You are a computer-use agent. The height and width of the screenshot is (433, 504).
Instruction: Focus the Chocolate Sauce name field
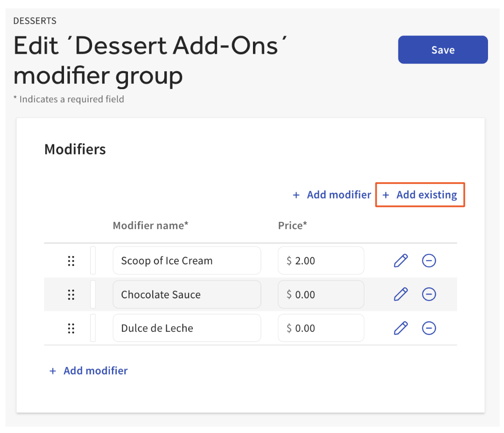click(x=187, y=294)
